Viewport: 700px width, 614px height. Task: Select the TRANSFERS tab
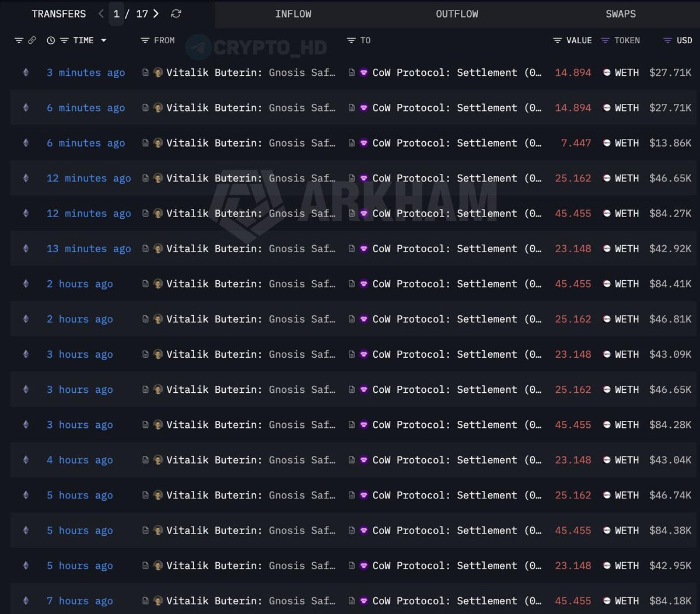click(x=58, y=13)
